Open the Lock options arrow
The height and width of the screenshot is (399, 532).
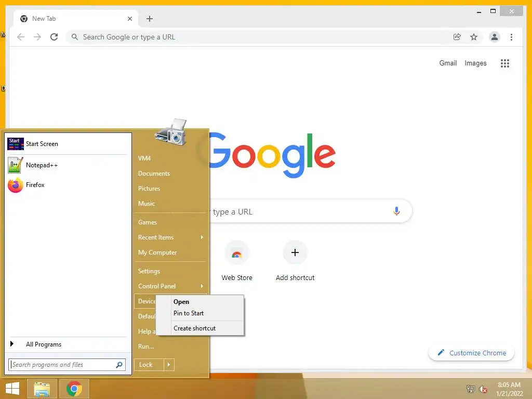coord(169,365)
